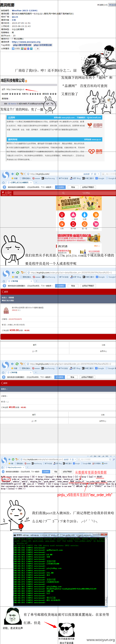116x644 pixels.
Task: Click home icon in the homepage browser tab strip
Action: 3,183
